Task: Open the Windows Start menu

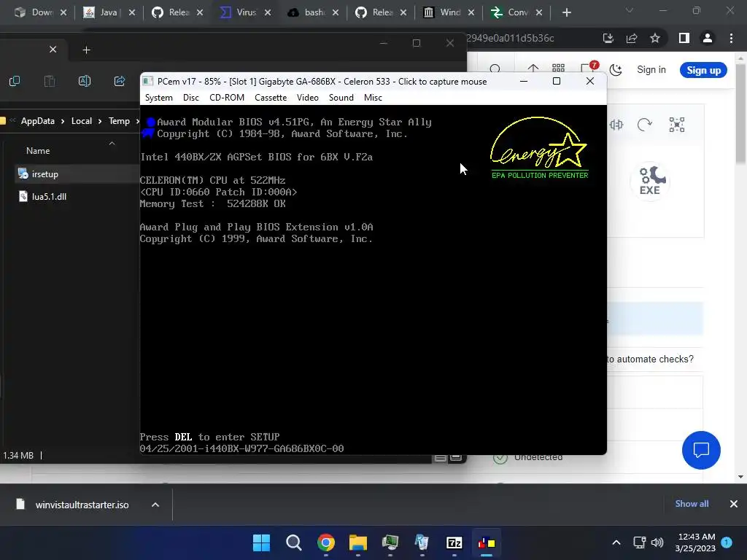Action: tap(262, 542)
